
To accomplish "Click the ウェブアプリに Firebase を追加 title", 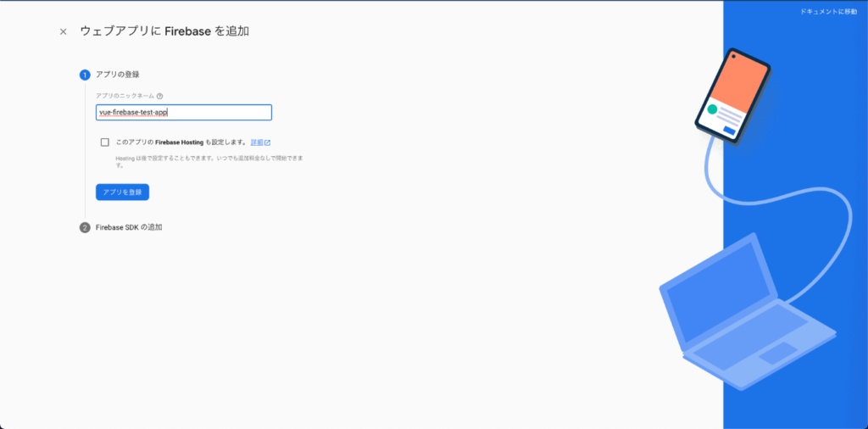I will click(164, 31).
